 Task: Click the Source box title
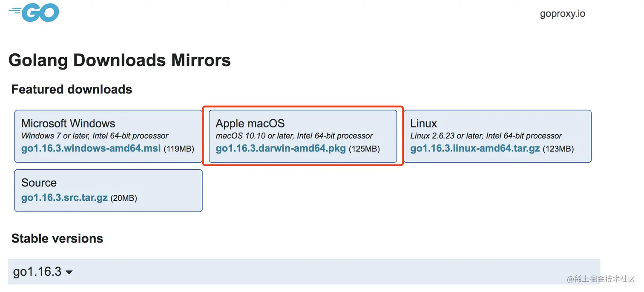[x=39, y=183]
